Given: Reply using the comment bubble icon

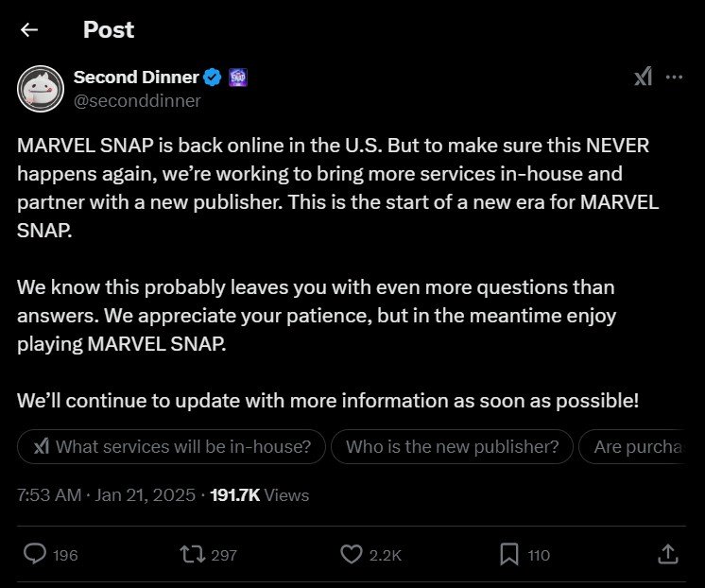Looking at the screenshot, I should pos(35,554).
